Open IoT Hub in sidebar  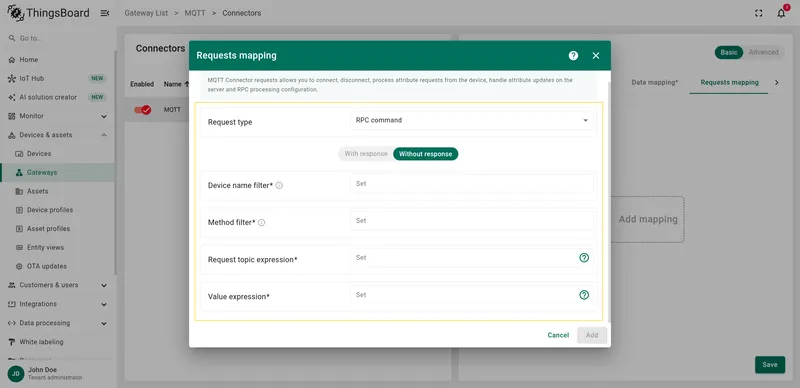pos(57,79)
